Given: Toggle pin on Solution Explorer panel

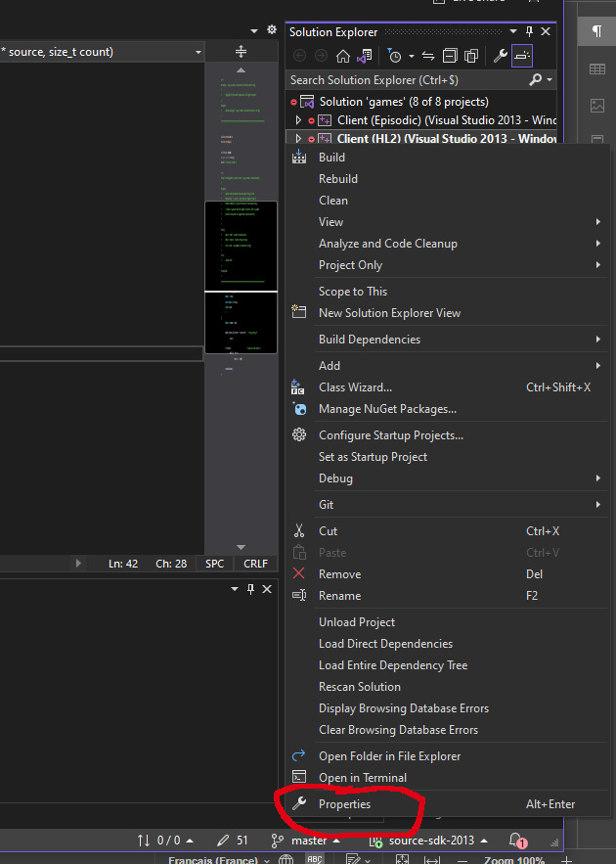Looking at the screenshot, I should click(x=530, y=32).
